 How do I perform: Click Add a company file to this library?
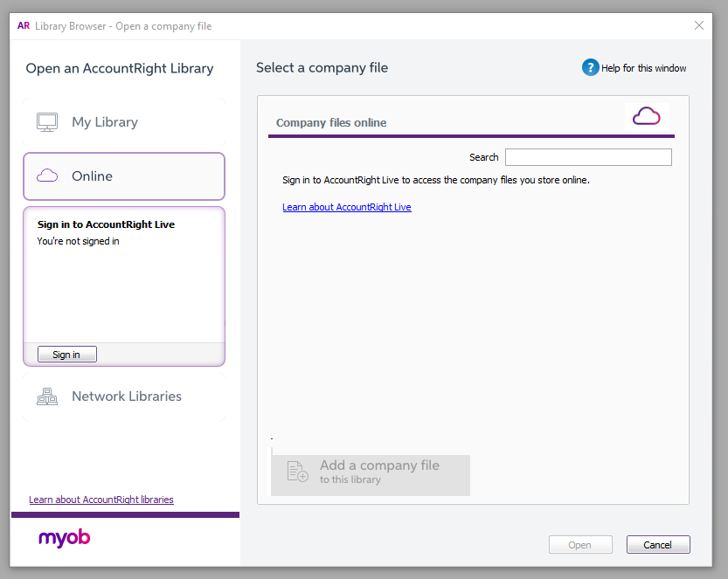coord(370,475)
